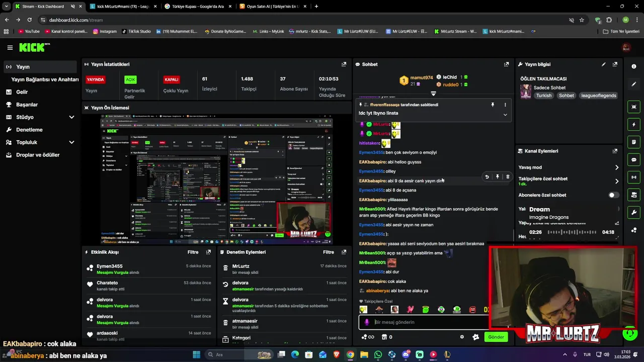Viewport: 644px width, 362px height.
Task: Open Yayın Bağlantısı ve Anahtarı page
Action: point(45,79)
